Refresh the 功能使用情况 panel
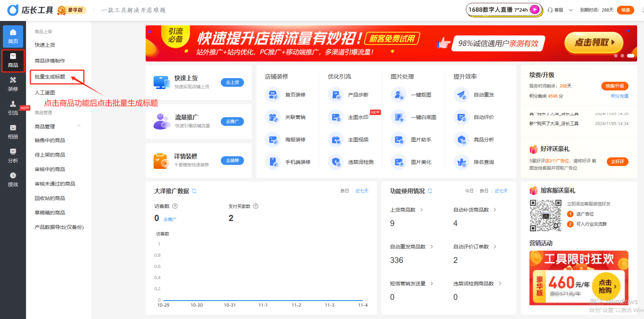 pos(430,191)
